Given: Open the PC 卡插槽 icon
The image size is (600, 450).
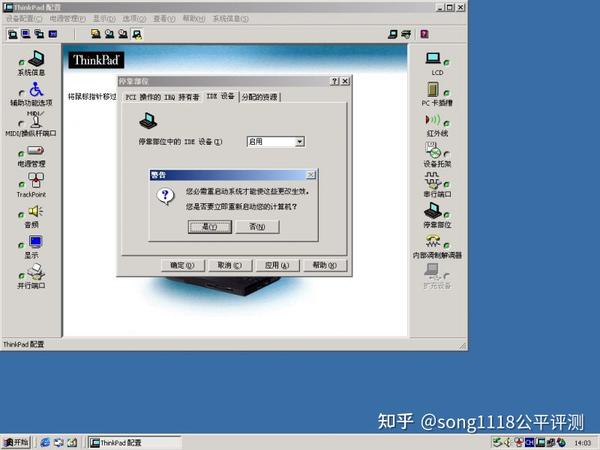Looking at the screenshot, I should (x=433, y=90).
